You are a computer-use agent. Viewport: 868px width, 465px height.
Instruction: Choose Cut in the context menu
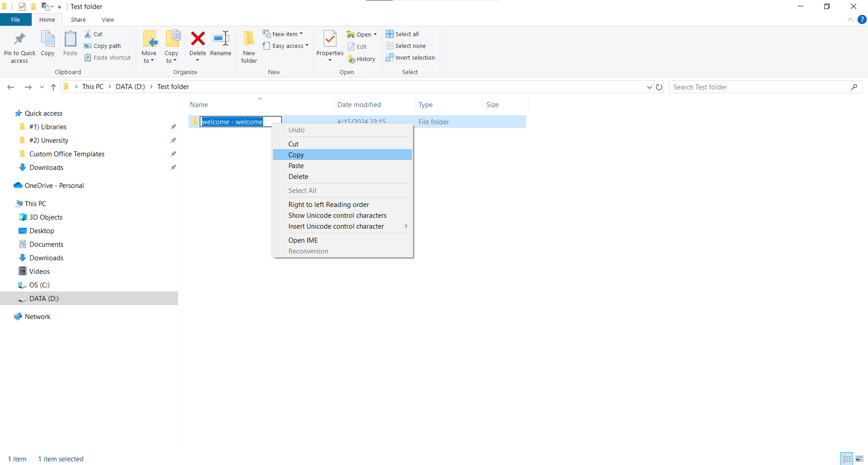tap(343, 144)
